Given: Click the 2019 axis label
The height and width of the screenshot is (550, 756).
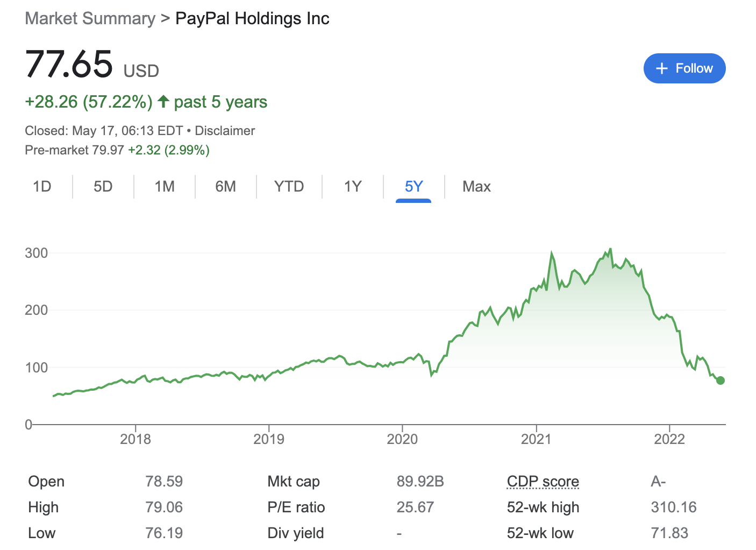Looking at the screenshot, I should pyautogui.click(x=269, y=439).
